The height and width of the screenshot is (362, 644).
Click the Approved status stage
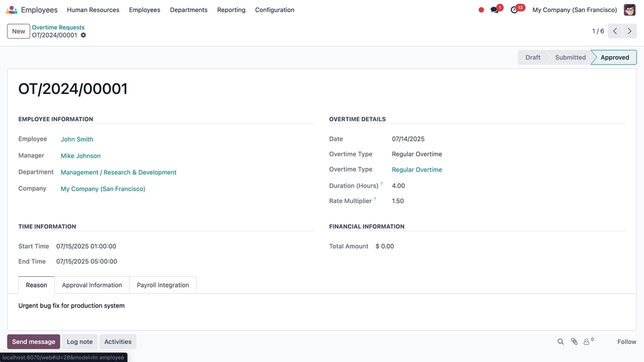[614, 58]
